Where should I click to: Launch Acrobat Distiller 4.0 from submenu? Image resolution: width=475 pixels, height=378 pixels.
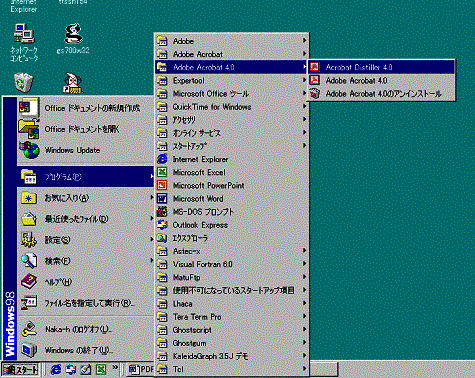[x=381, y=67]
